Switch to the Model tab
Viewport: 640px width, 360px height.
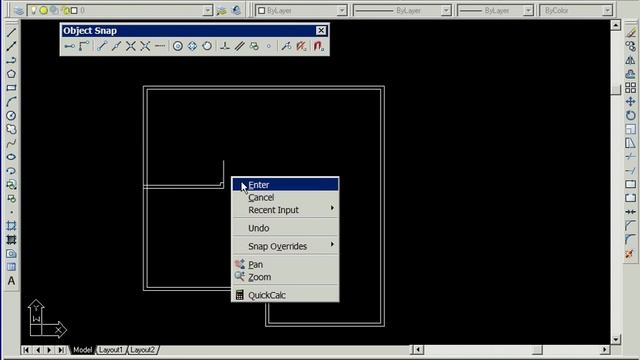82,350
